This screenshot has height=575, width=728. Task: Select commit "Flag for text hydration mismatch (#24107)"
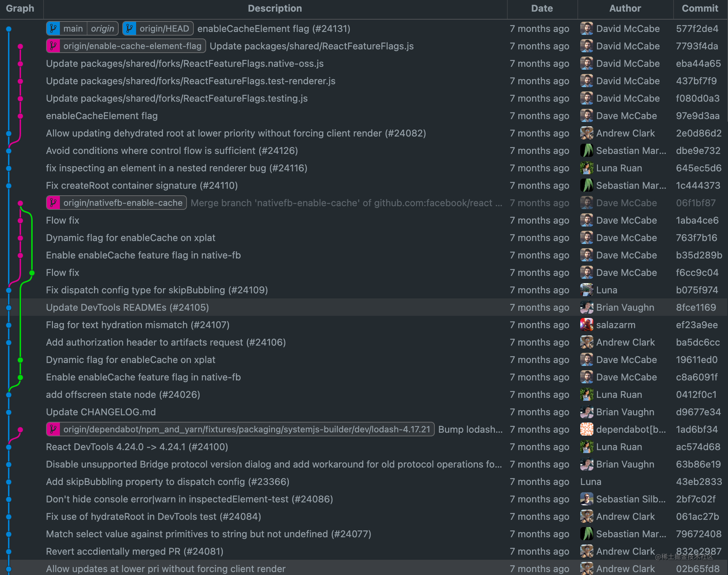pyautogui.click(x=138, y=325)
